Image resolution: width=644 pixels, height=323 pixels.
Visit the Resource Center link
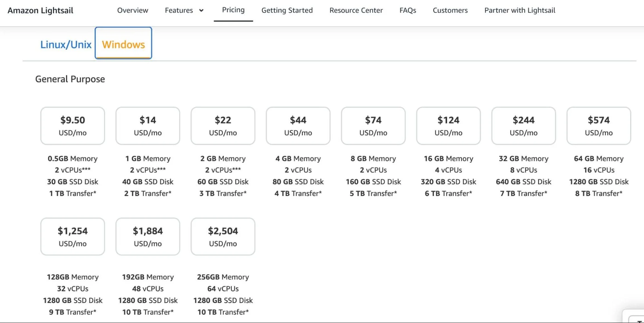pos(356,10)
